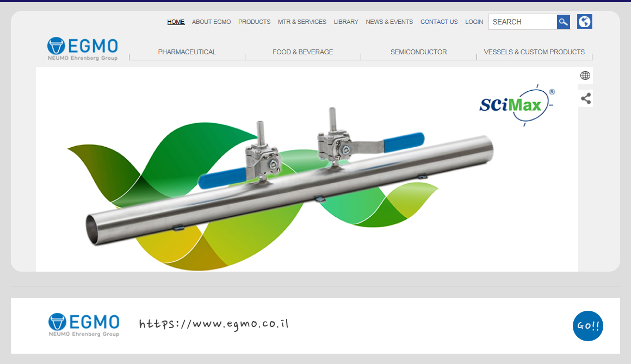Open the globe language icon beside search
The image size is (631, 364).
click(585, 22)
